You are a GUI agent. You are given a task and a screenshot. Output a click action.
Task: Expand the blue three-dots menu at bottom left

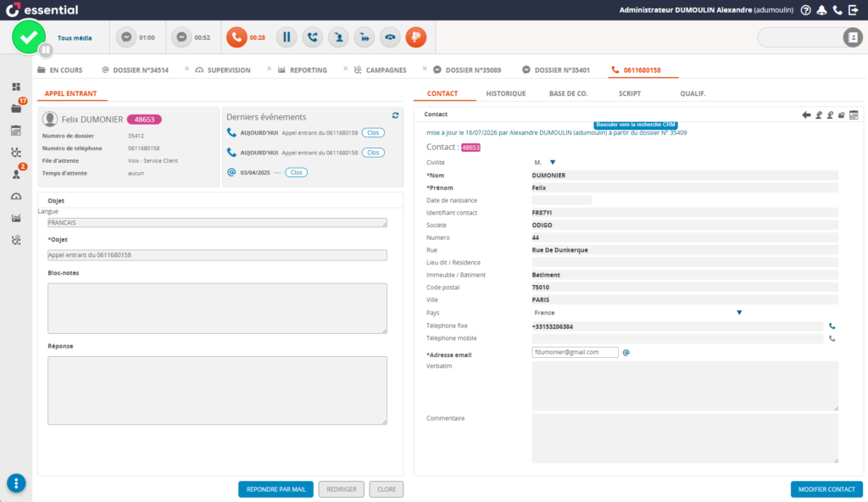(16, 483)
